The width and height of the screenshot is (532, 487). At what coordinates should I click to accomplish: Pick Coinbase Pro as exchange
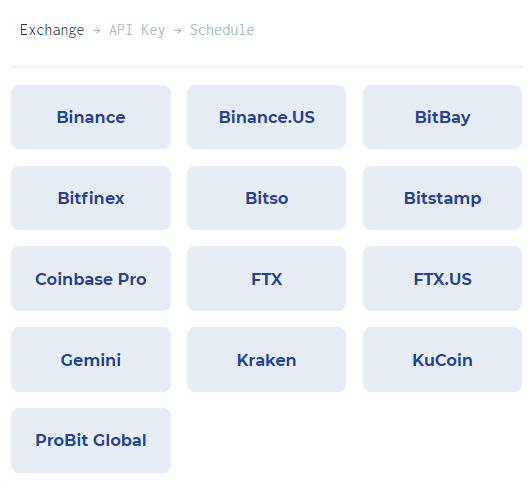(91, 279)
